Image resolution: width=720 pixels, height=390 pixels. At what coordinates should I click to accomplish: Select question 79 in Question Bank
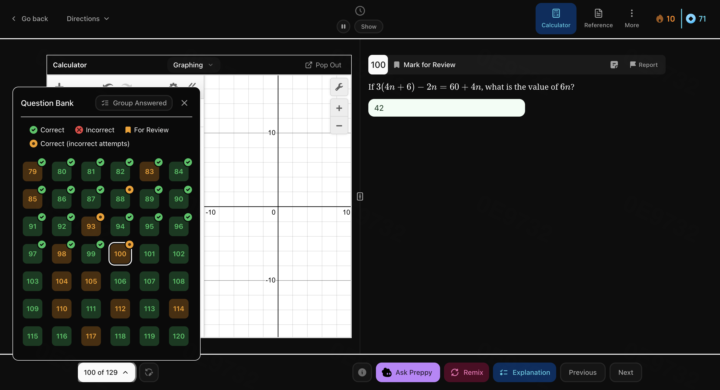pos(33,171)
